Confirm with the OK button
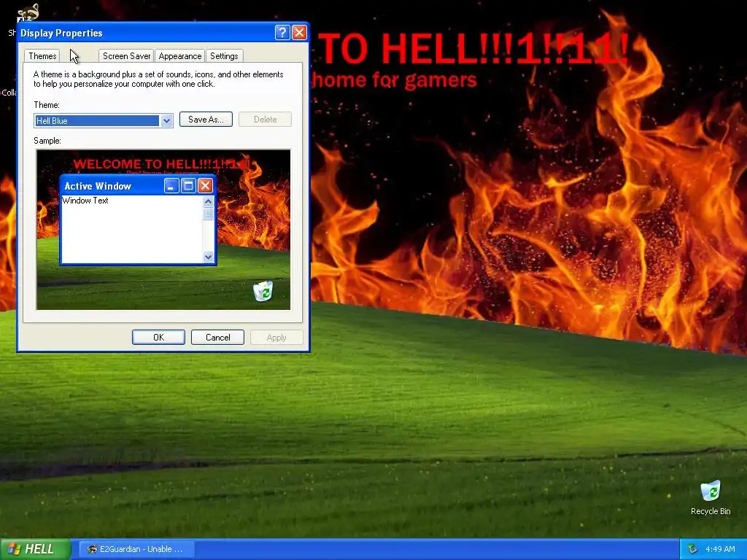Screen dimensions: 747x560 click(158, 337)
